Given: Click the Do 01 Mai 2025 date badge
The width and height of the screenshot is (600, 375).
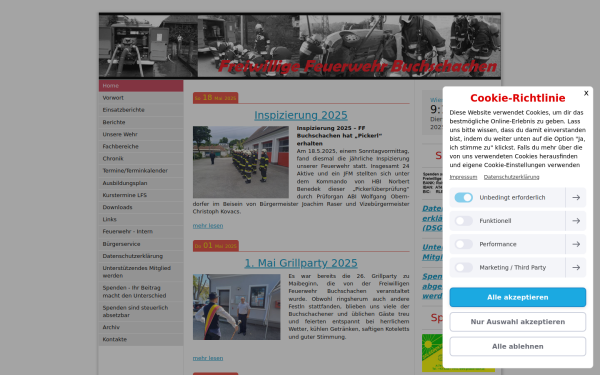Looking at the screenshot, I should (x=215, y=246).
